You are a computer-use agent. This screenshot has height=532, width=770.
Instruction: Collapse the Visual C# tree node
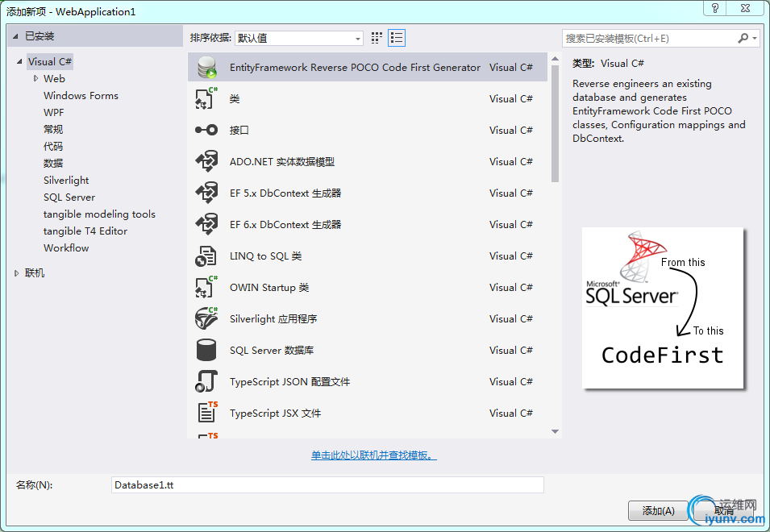pos(19,62)
